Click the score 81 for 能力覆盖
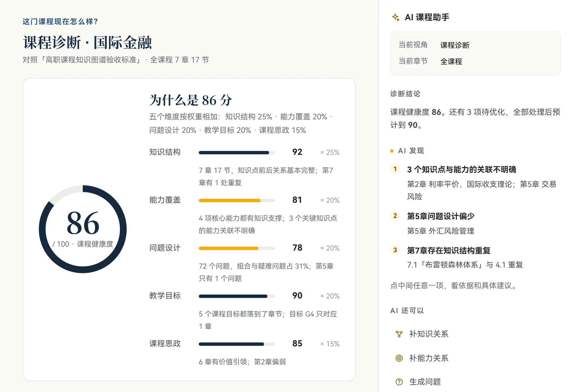 click(x=297, y=200)
